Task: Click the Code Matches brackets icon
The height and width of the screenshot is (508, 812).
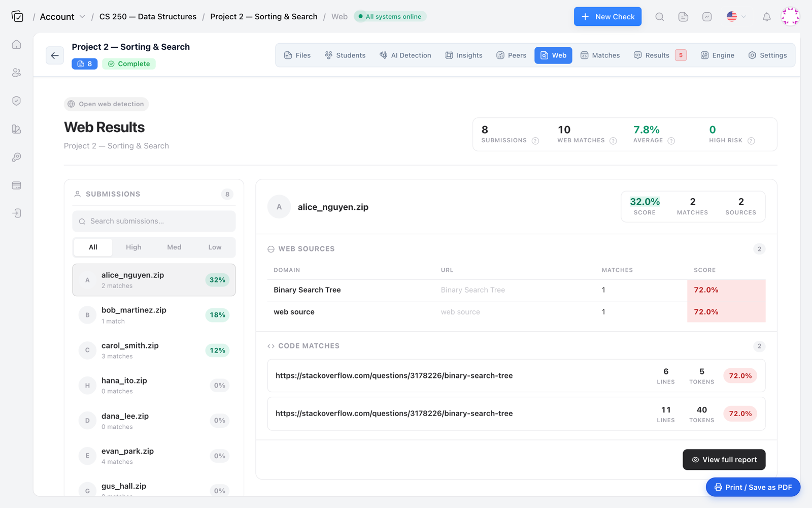Action: coord(271,346)
